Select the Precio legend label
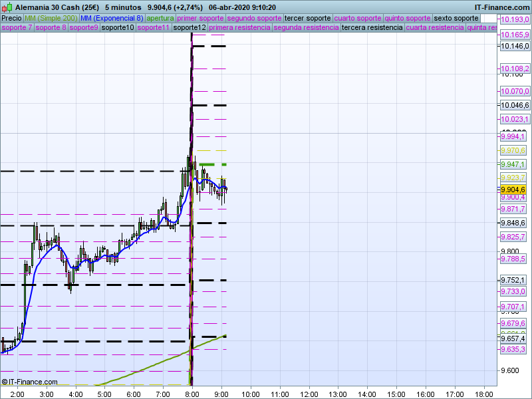Screen dimensions: 532x399 tap(11, 18)
